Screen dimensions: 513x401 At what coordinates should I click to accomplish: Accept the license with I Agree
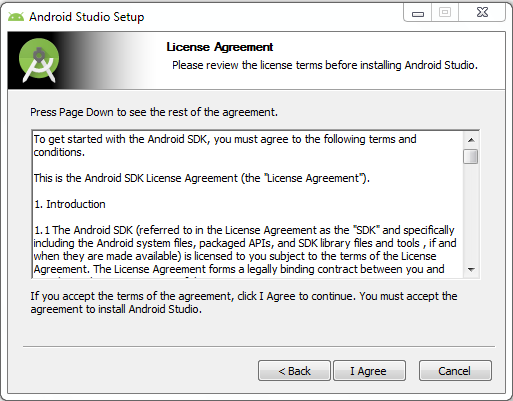[369, 370]
